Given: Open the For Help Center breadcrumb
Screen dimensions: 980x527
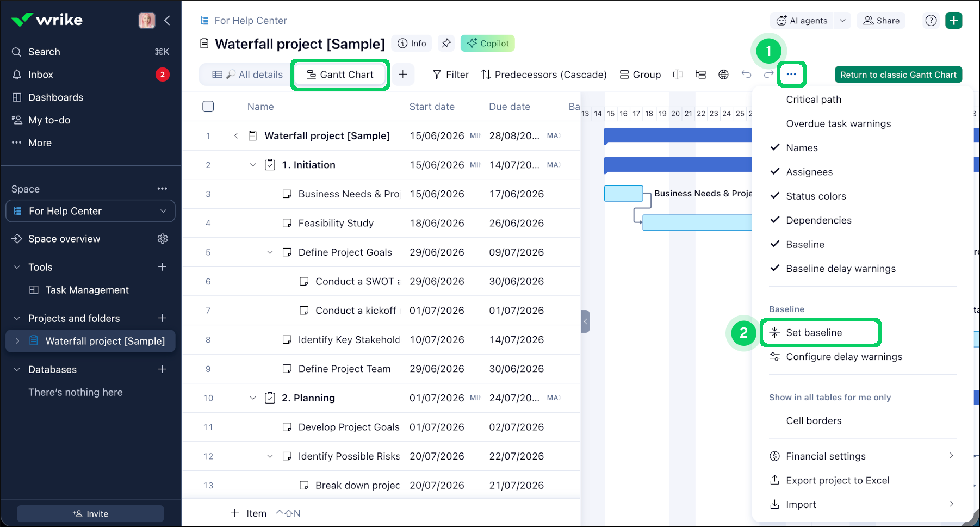Looking at the screenshot, I should [x=251, y=21].
